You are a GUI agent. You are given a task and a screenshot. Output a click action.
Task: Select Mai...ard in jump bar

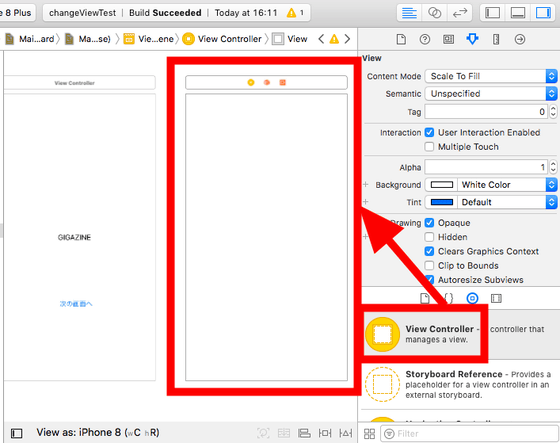[30, 39]
